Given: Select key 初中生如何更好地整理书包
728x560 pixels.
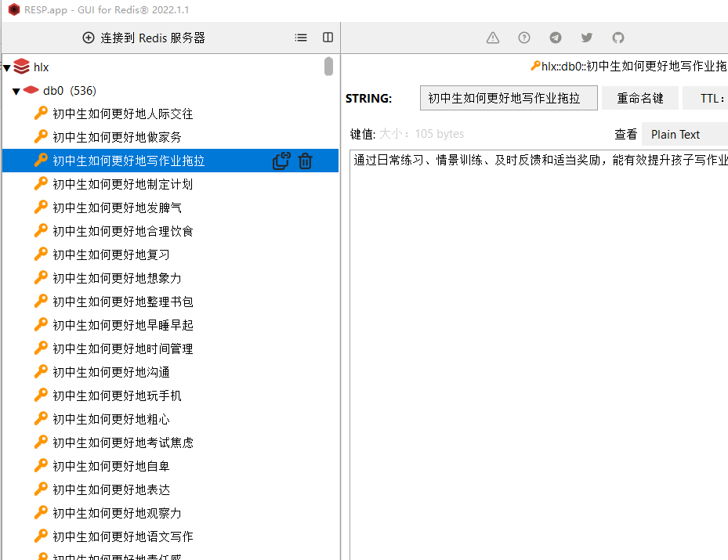Looking at the screenshot, I should point(122,302).
